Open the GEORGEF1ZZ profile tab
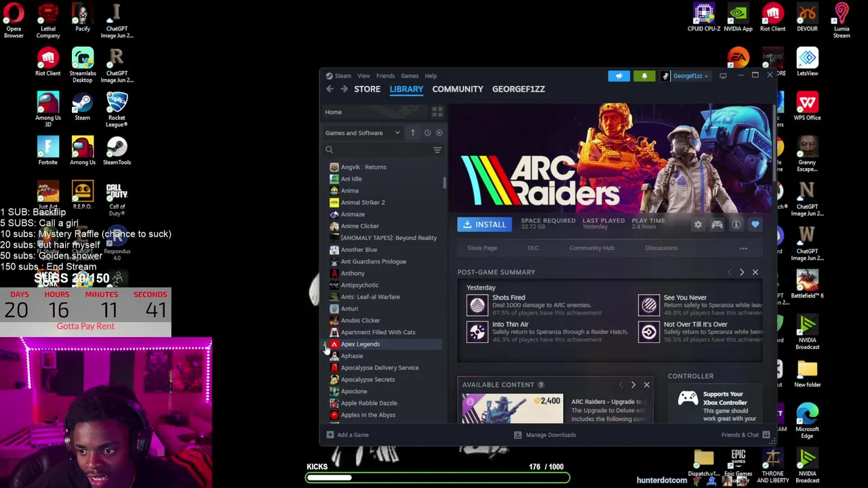Viewport: 868px width, 488px height. pyautogui.click(x=518, y=89)
